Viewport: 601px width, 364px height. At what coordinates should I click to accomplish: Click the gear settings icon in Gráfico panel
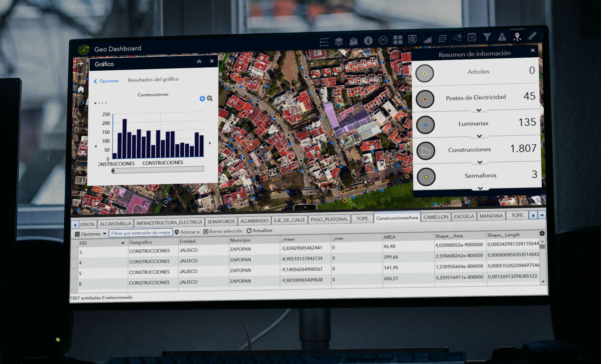(x=202, y=98)
